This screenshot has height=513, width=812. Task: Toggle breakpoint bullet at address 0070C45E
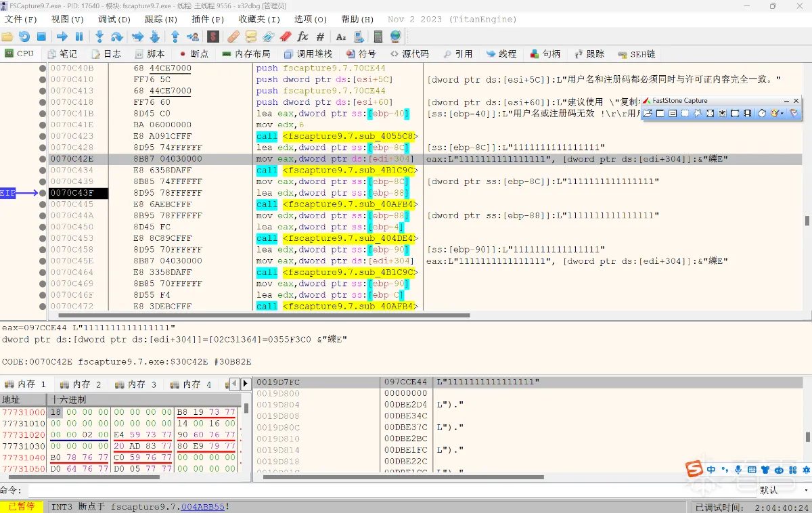43,261
